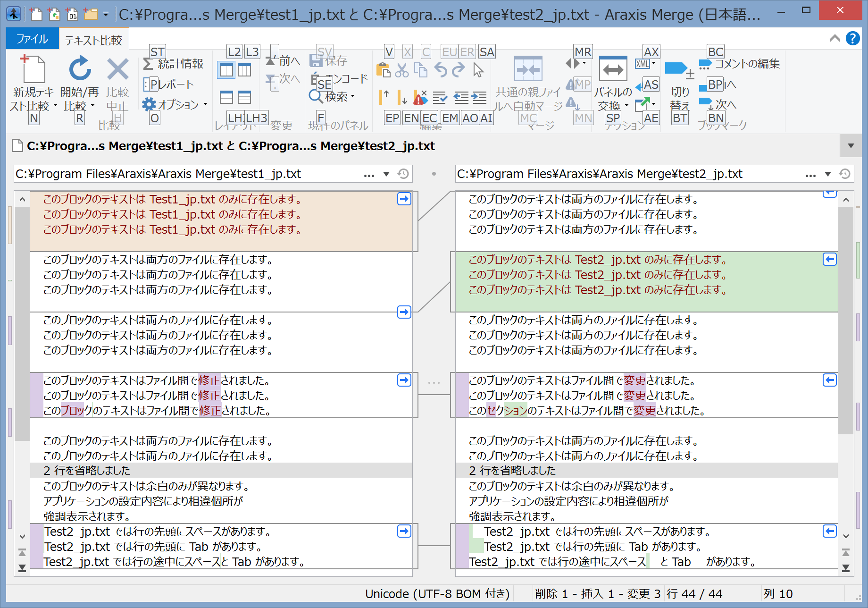Open document tab list dropdown arrow
This screenshot has height=608, width=868.
point(851,146)
